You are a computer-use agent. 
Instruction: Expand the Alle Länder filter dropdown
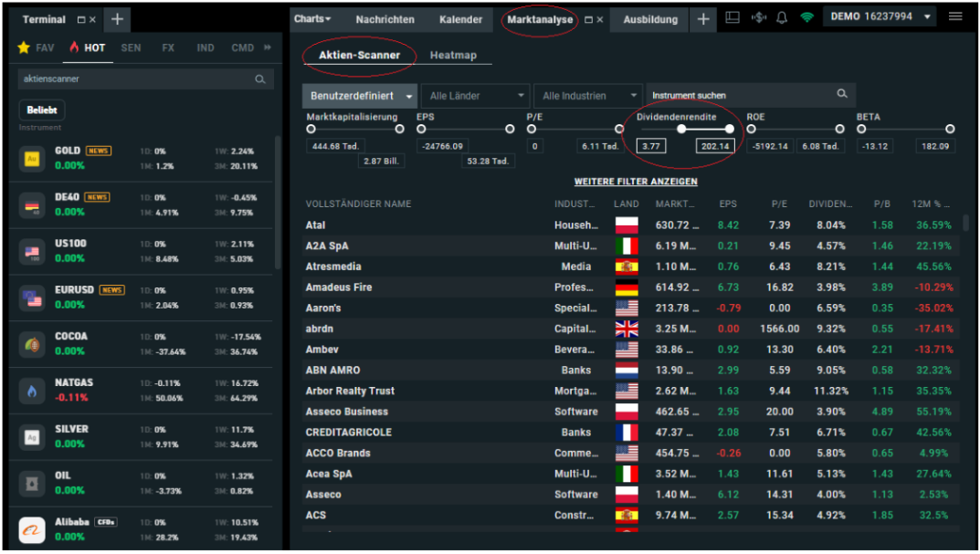(475, 95)
